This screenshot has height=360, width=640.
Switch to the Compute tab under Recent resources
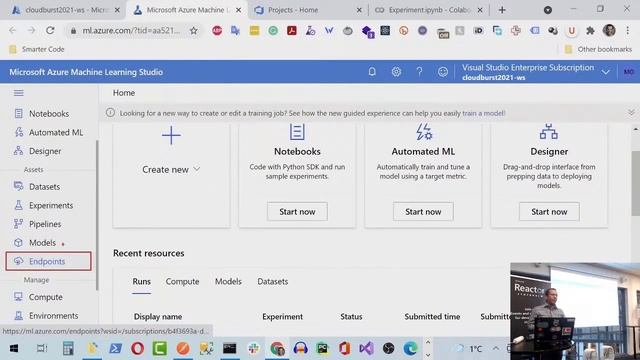click(x=182, y=281)
